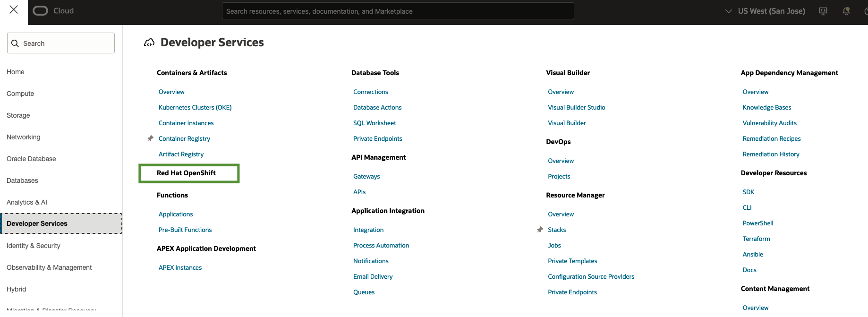Open the Cloud Shell developer tools icon
This screenshot has width=868, height=317.
point(823,11)
